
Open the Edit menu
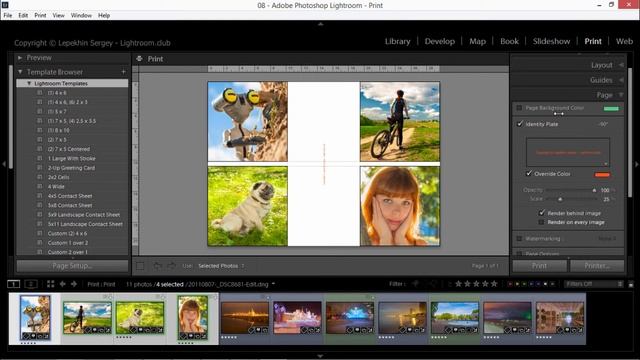(x=23, y=16)
